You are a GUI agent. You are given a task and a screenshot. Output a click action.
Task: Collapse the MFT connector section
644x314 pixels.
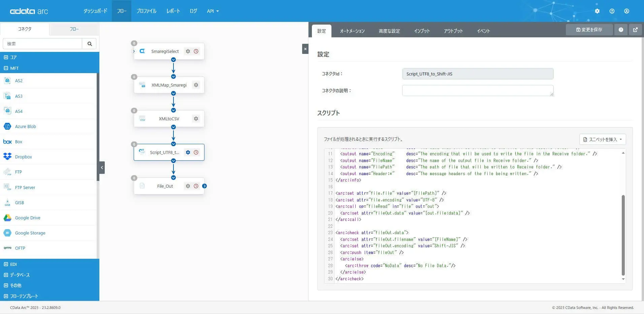click(5, 68)
